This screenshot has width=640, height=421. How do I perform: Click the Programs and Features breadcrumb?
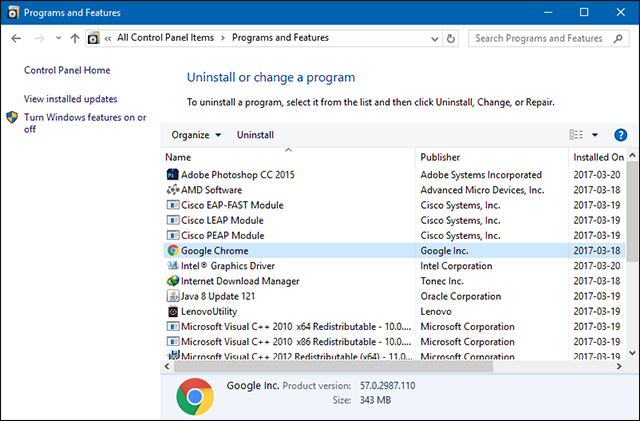tap(280, 38)
